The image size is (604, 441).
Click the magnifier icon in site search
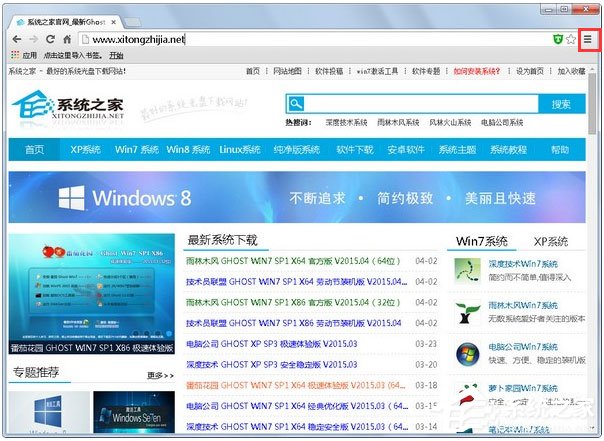[295, 104]
